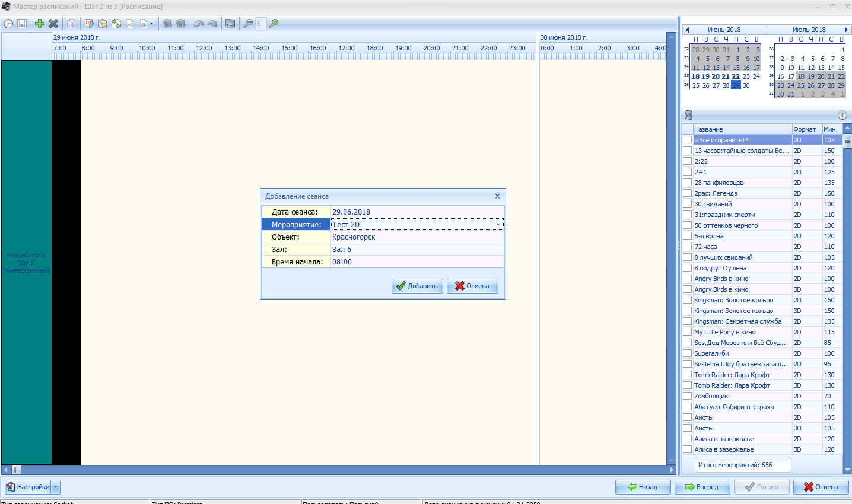Image resolution: width=852 pixels, height=504 pixels.
Task: Check the #Все исправить!?! checkbox
Action: click(x=687, y=140)
